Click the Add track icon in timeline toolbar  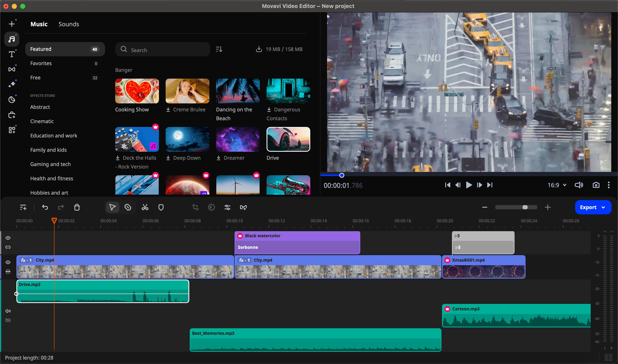coord(23,207)
